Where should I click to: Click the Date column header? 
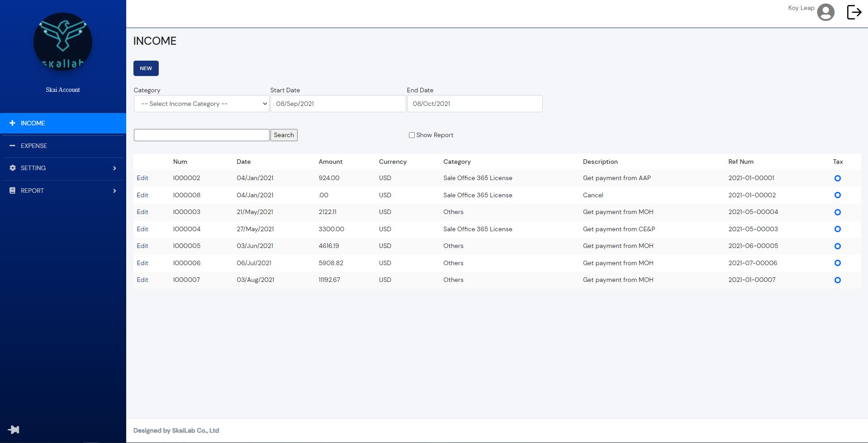pos(243,162)
